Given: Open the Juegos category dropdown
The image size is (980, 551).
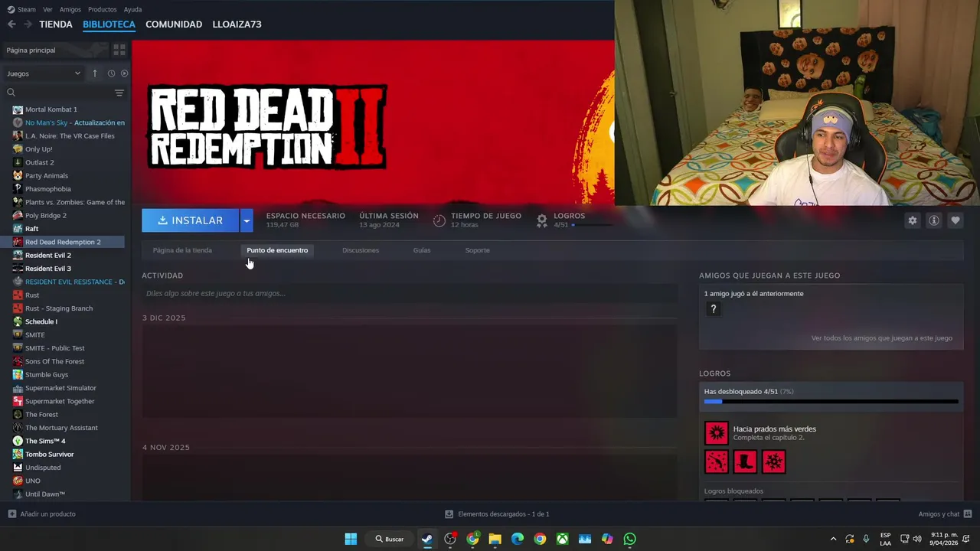Looking at the screenshot, I should pyautogui.click(x=44, y=73).
